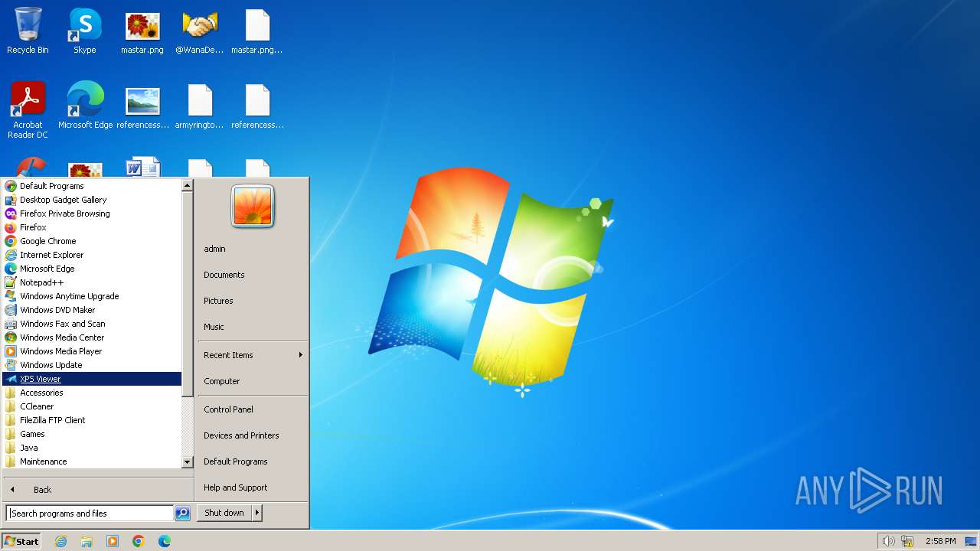Viewport: 980px width, 551px height.
Task: Open Windows Anytime Upgrade
Action: [92, 296]
